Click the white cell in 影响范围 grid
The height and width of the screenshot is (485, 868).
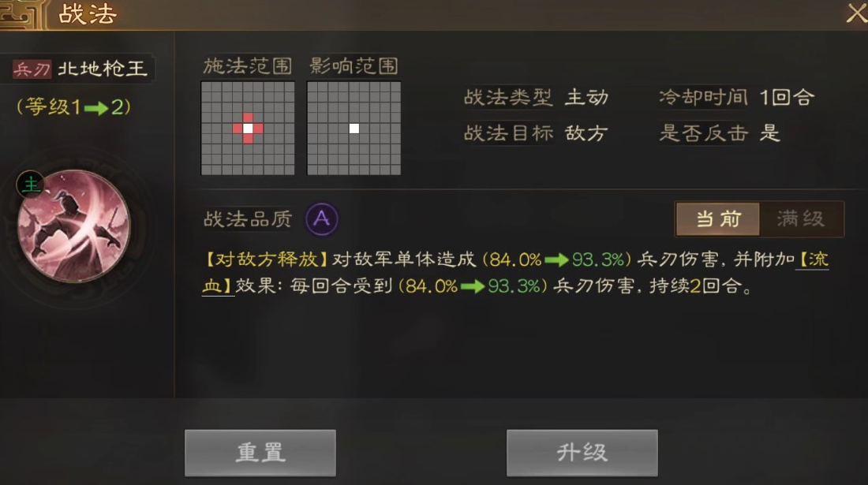(x=354, y=129)
